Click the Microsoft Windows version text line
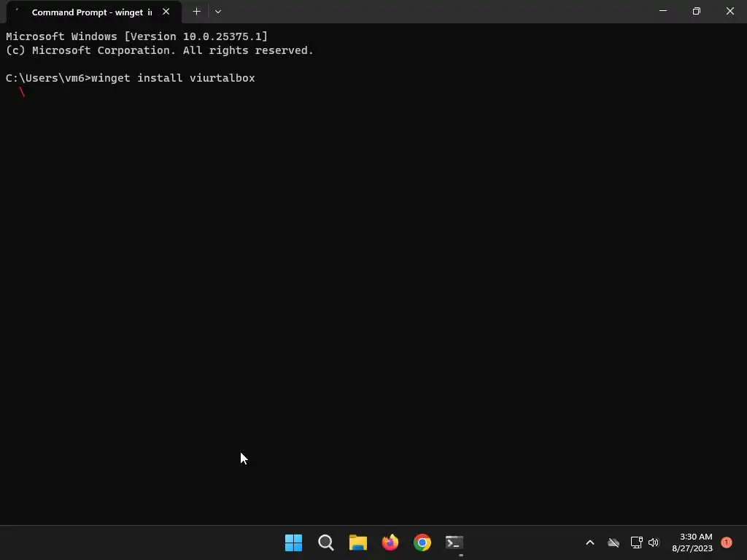747x560 pixels. pyautogui.click(x=136, y=36)
